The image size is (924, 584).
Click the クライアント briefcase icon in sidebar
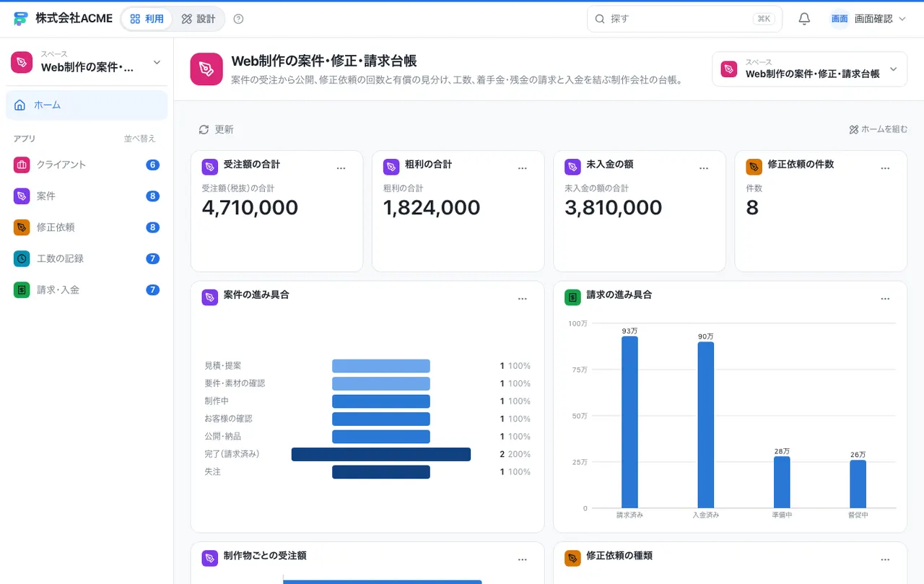click(22, 165)
